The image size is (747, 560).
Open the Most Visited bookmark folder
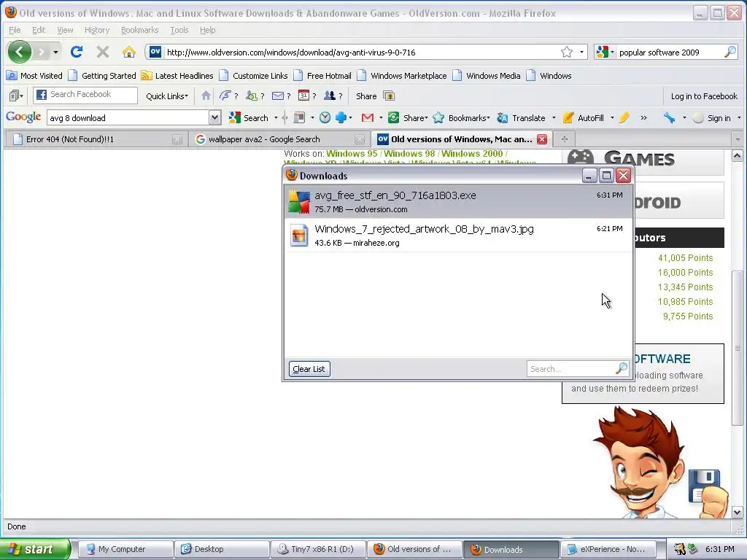point(34,76)
